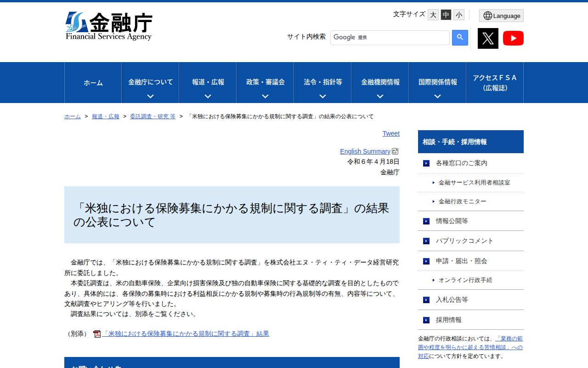Viewport: 588px width, 368px height.
Task: Expand the 金融機関情報 navigation menu
Action: 379,82
